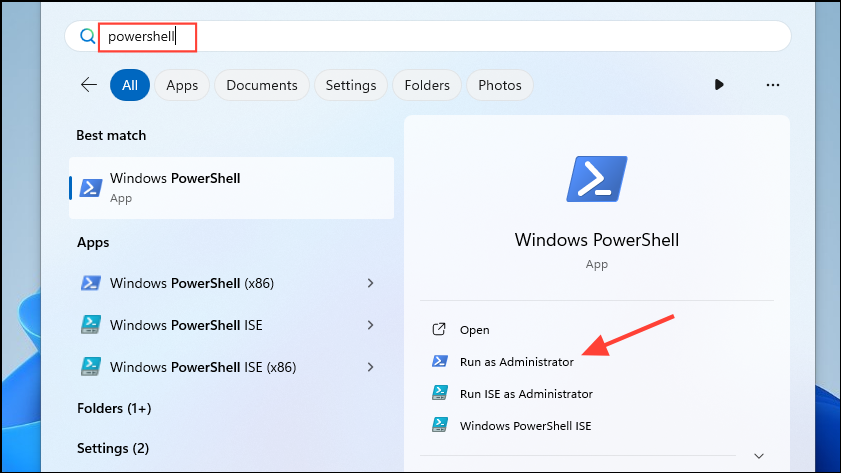
Task: Switch to the Folders filter
Action: pyautogui.click(x=427, y=85)
